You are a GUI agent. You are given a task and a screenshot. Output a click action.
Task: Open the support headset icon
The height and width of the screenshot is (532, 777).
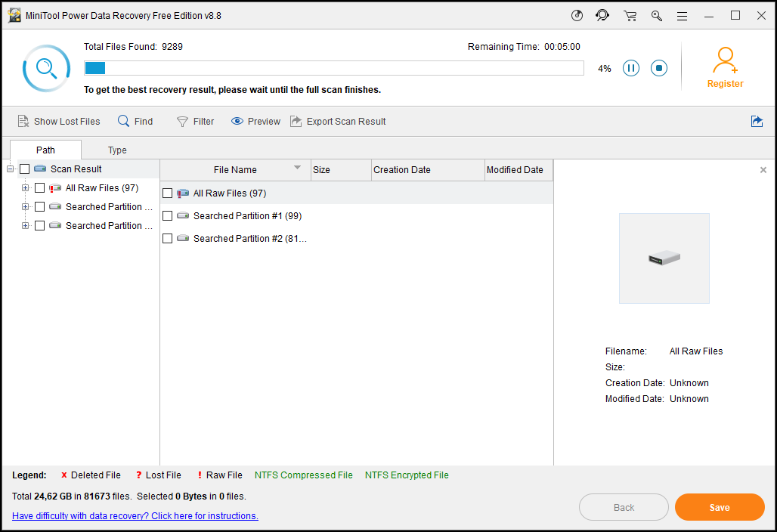(x=602, y=16)
